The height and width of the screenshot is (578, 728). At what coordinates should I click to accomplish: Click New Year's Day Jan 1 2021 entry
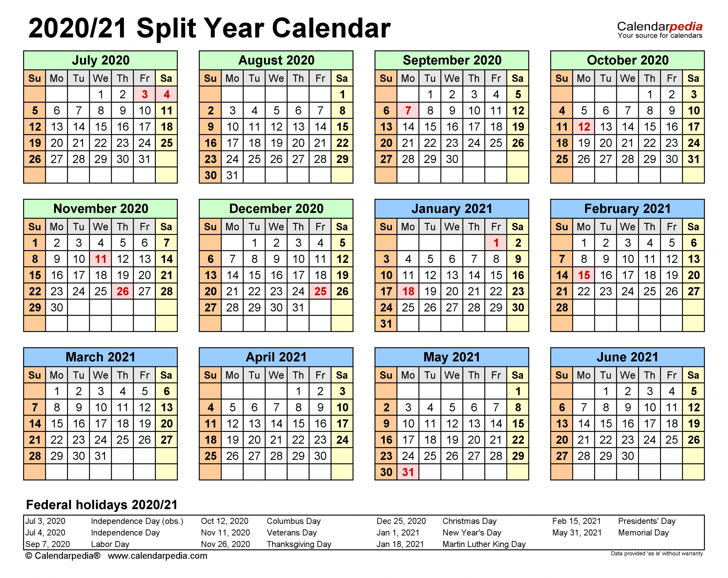click(x=443, y=533)
